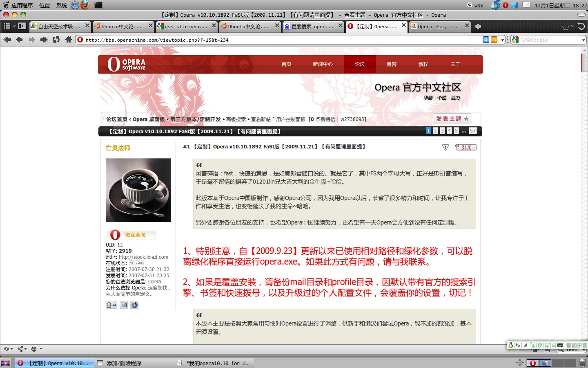This screenshot has width=588, height=368.
Task: Open 高级搜索 link
Action: coord(236,119)
